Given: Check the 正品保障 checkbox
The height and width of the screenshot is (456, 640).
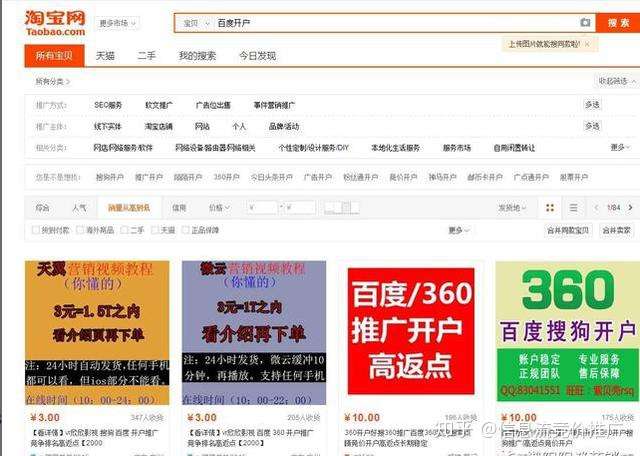Looking at the screenshot, I should pyautogui.click(x=185, y=230).
